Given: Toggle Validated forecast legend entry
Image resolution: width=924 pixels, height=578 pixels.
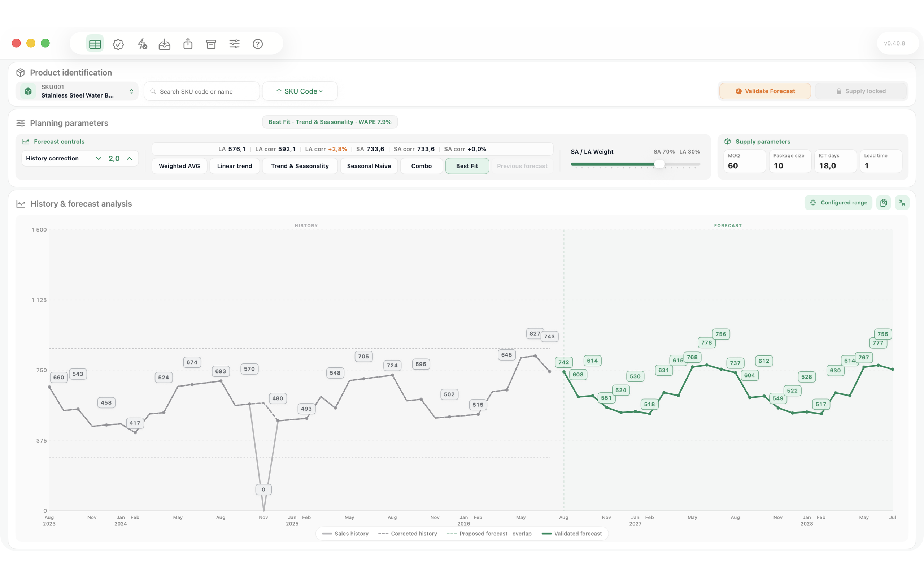Looking at the screenshot, I should pyautogui.click(x=572, y=534).
